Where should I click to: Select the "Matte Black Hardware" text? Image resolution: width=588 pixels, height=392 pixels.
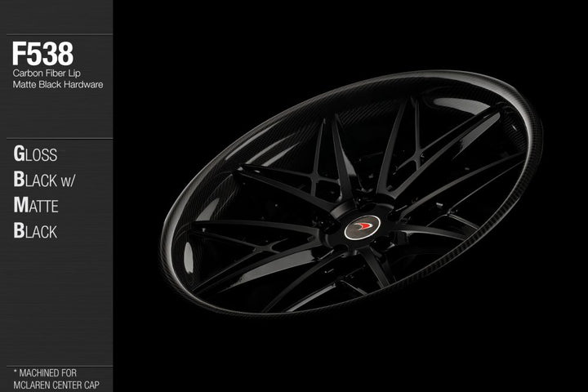pos(58,84)
